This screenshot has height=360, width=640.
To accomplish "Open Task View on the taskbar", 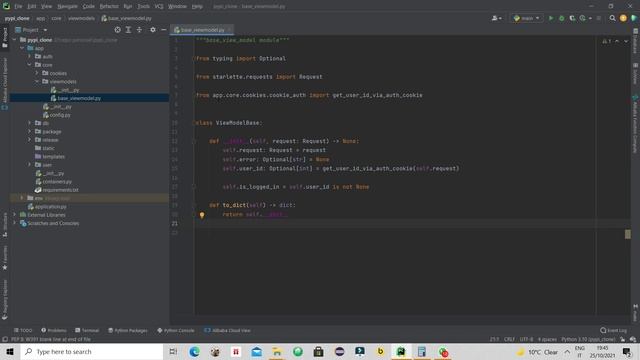I will click(173, 351).
